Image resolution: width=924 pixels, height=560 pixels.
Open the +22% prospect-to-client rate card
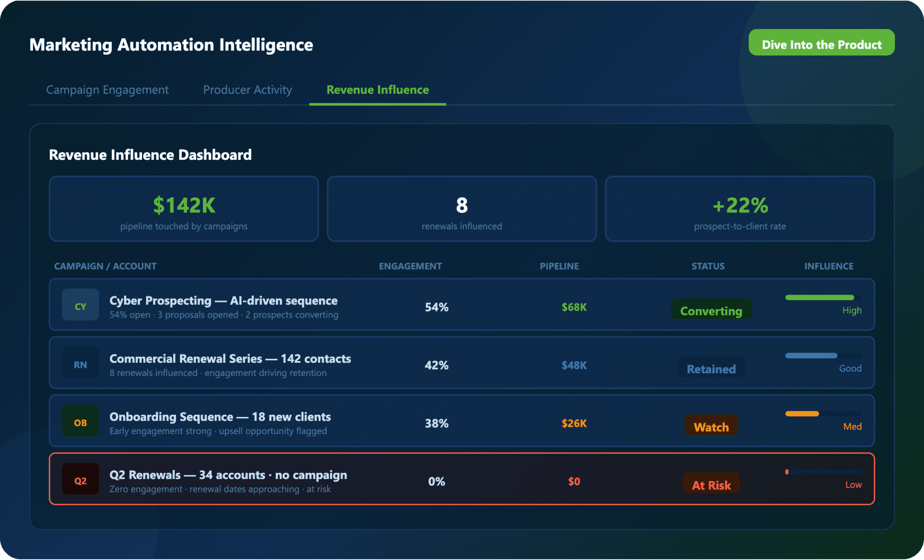pyautogui.click(x=739, y=209)
